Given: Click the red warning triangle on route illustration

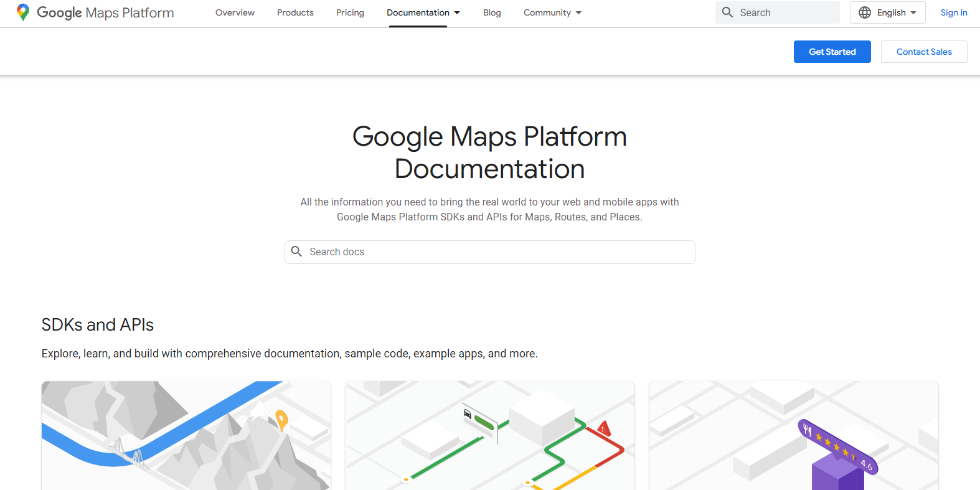Looking at the screenshot, I should pyautogui.click(x=603, y=428).
